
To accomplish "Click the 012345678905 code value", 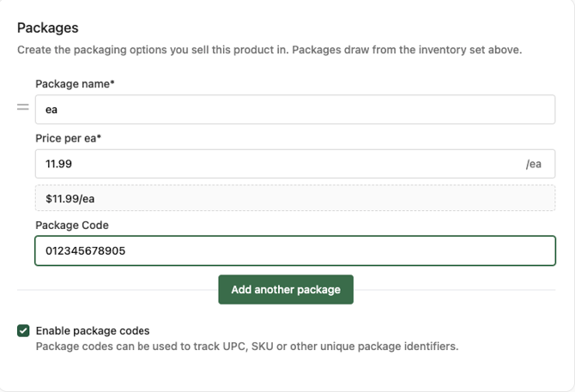I will click(x=87, y=251).
